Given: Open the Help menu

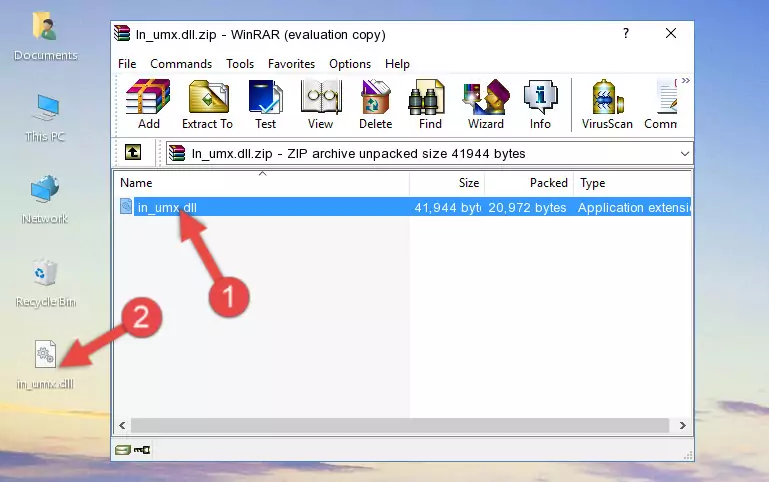Looking at the screenshot, I should coord(397,64).
